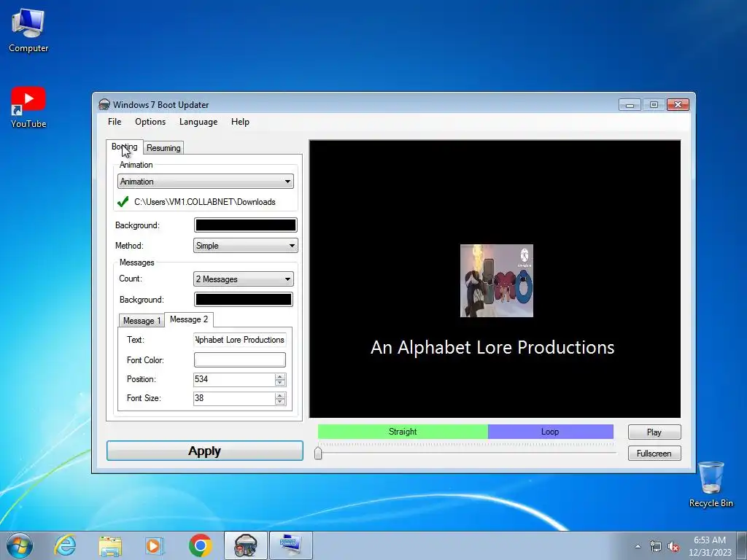Open the Computer desktop icon
The height and width of the screenshot is (560, 747).
tap(28, 30)
